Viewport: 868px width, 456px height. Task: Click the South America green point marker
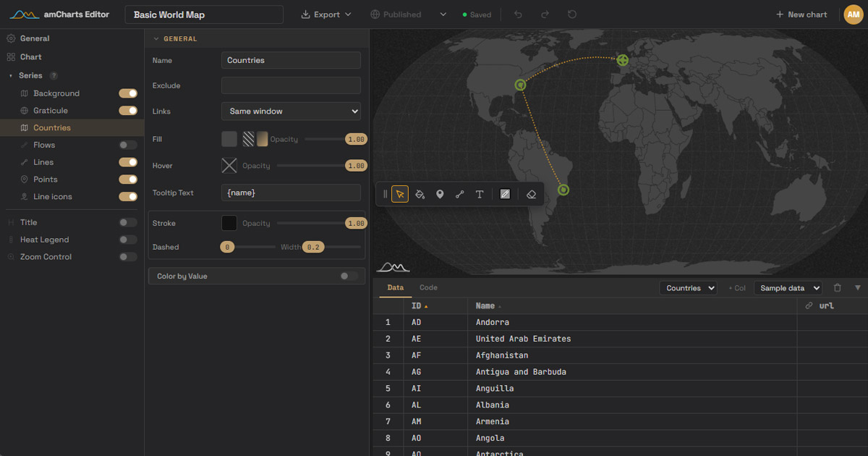563,190
